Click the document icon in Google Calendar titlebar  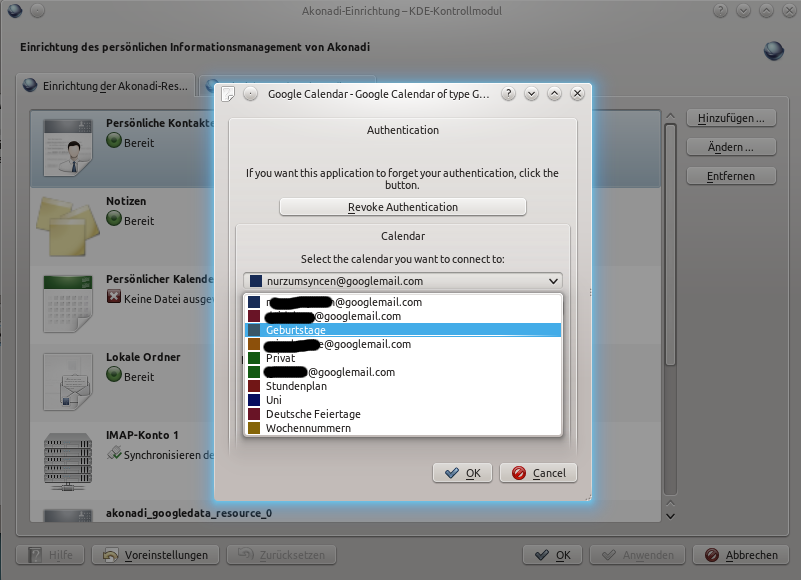coord(228,94)
